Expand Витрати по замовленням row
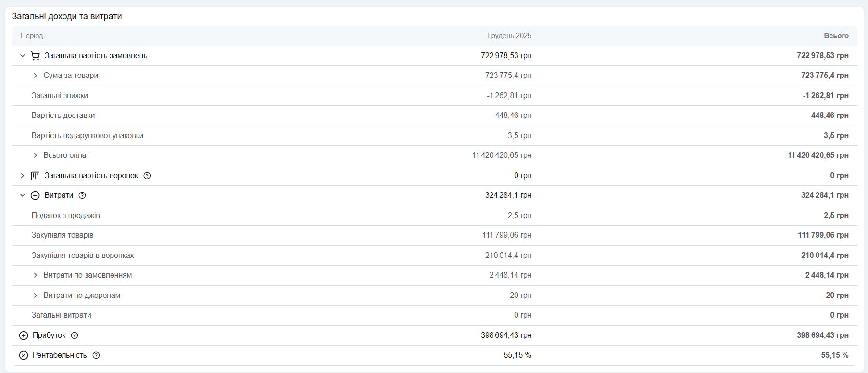 (35, 275)
